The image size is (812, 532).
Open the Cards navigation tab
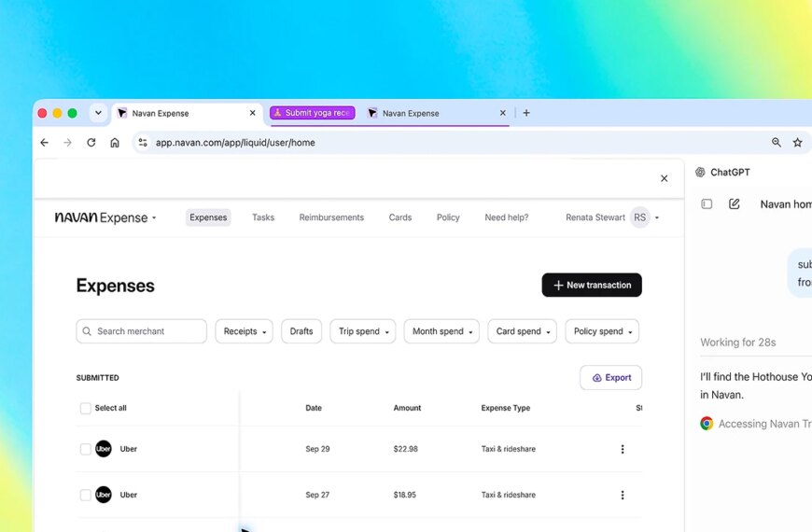(400, 217)
